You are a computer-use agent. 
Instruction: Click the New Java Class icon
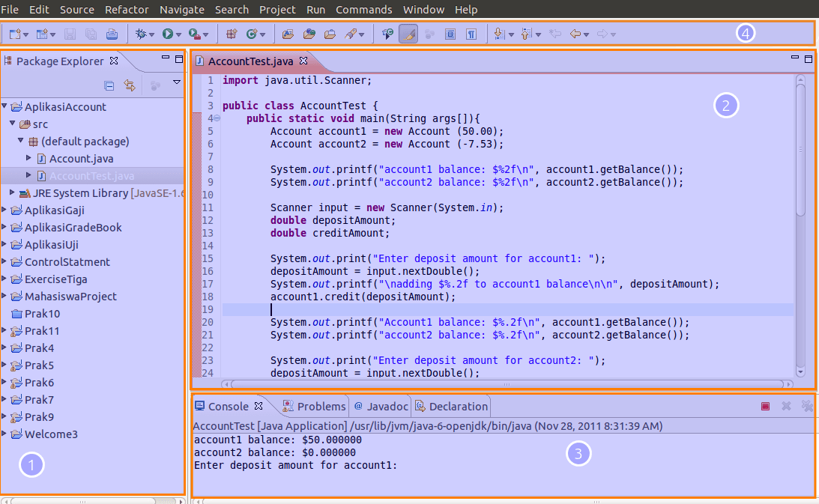(x=252, y=34)
